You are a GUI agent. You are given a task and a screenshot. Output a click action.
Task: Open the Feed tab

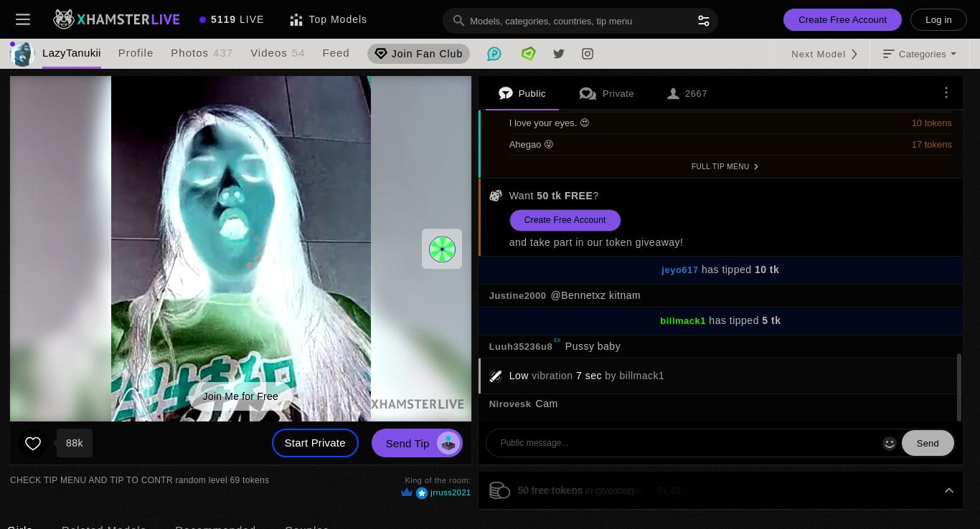pos(336,53)
